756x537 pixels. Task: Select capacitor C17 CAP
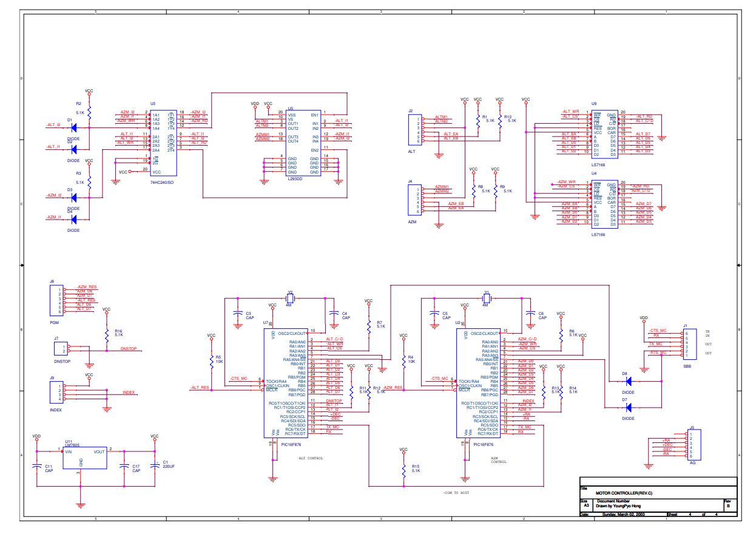124,467
